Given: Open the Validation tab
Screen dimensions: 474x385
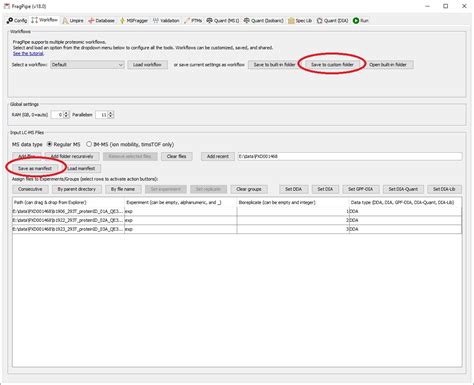Looking at the screenshot, I should point(166,21).
